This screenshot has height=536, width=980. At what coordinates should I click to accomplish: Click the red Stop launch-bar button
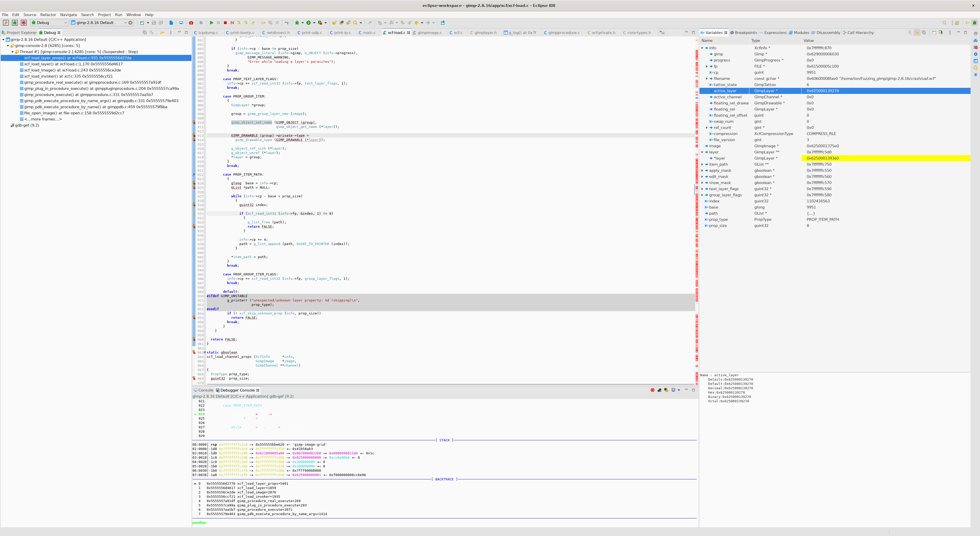coord(23,23)
